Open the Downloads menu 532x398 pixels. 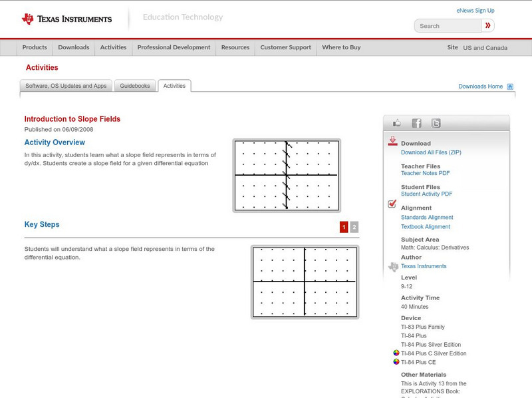pyautogui.click(x=74, y=47)
